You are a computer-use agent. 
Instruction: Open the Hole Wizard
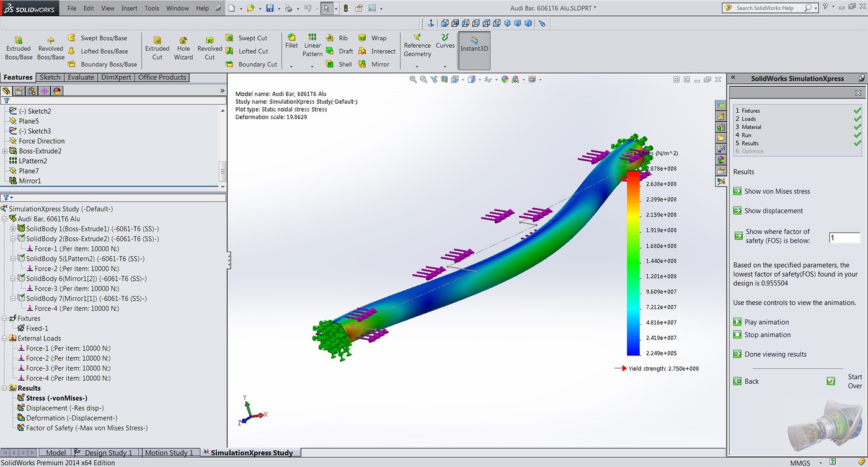[184, 48]
